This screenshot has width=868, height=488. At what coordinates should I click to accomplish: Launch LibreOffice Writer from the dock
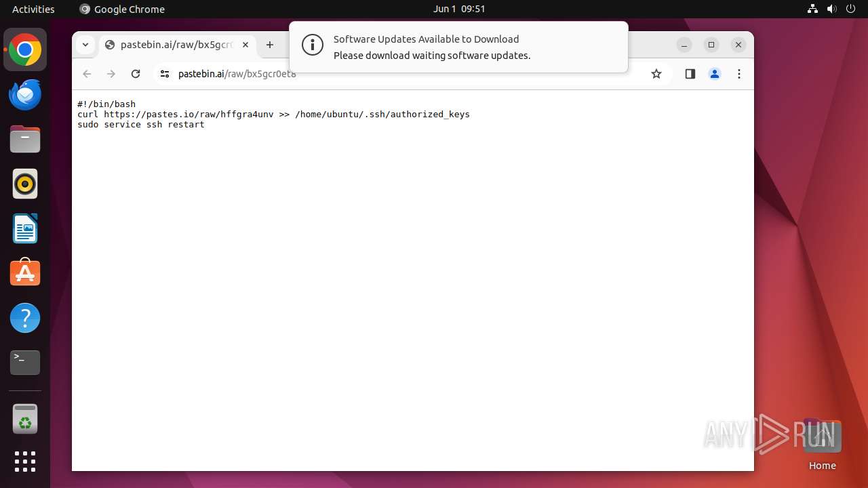(25, 228)
